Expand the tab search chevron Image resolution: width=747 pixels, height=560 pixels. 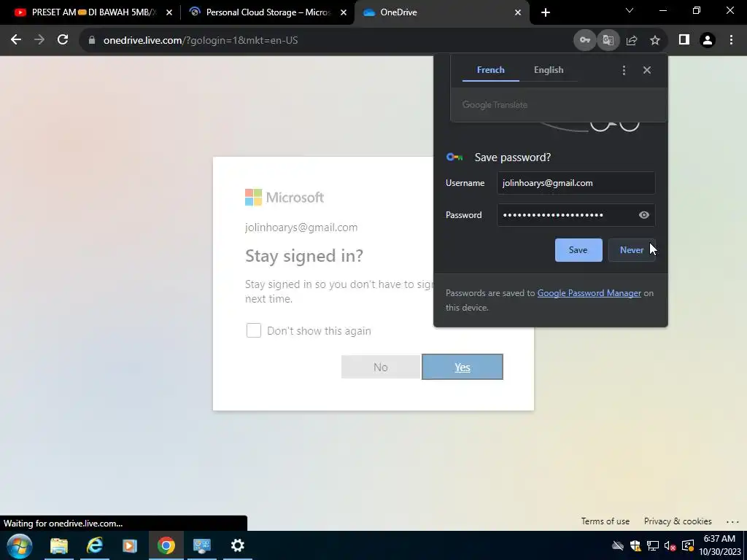click(630, 10)
